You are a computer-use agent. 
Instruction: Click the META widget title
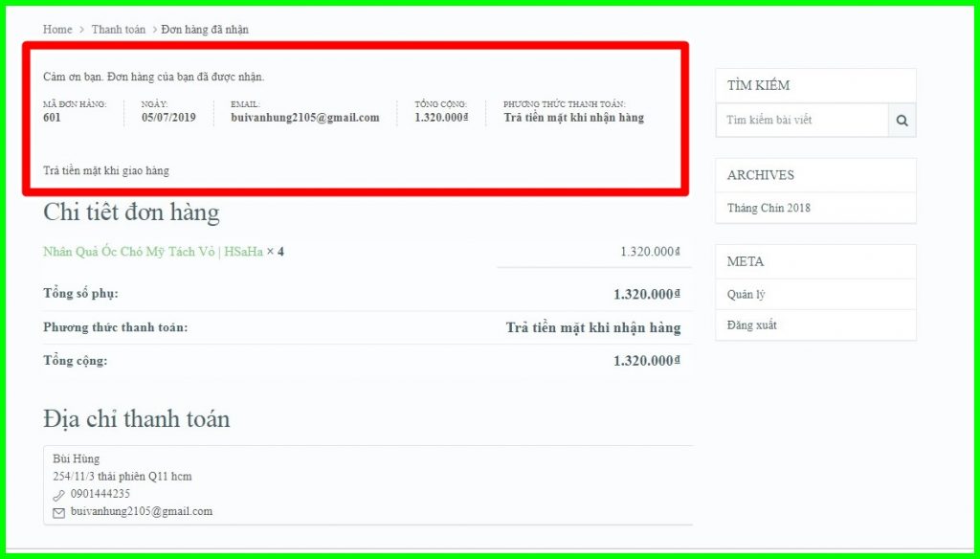tap(746, 262)
